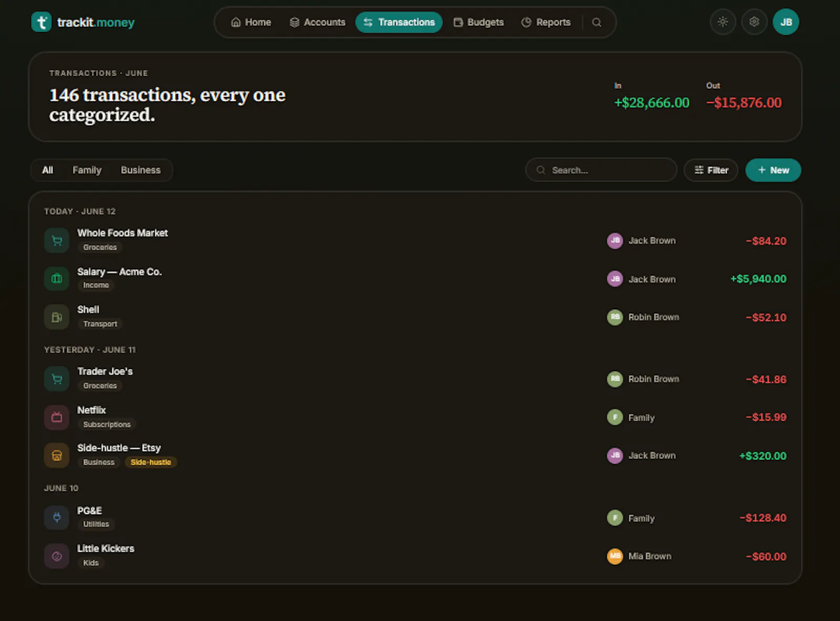
Task: Click Robin Brown avatar on Shell row
Action: point(615,317)
